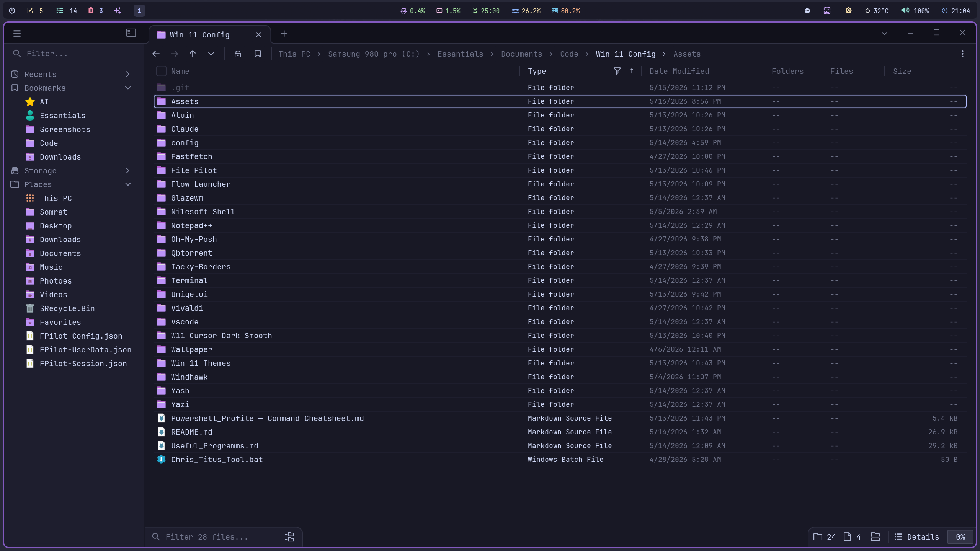980x551 pixels.
Task: Click the CPU usage 0.4% widget
Action: point(413,11)
